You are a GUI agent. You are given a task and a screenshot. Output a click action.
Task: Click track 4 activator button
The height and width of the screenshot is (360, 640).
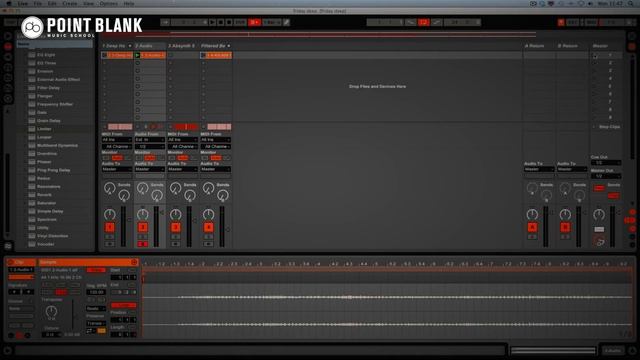click(x=209, y=227)
